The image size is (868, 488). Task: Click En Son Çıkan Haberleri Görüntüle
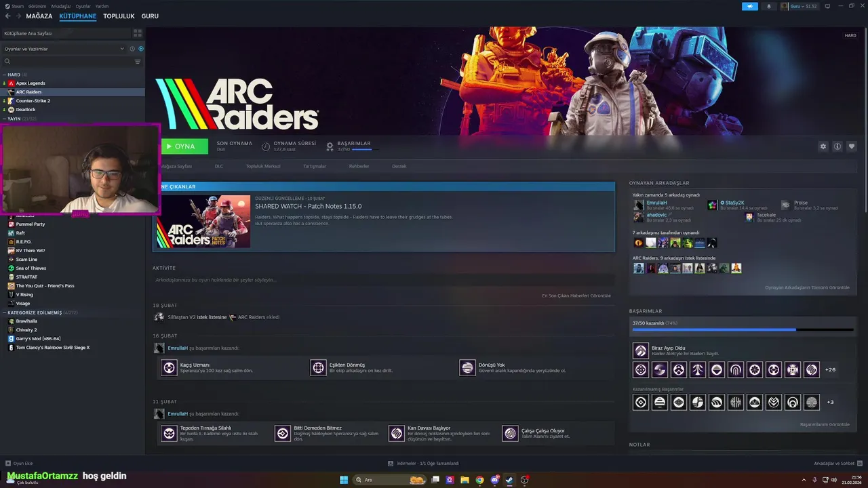point(576,296)
